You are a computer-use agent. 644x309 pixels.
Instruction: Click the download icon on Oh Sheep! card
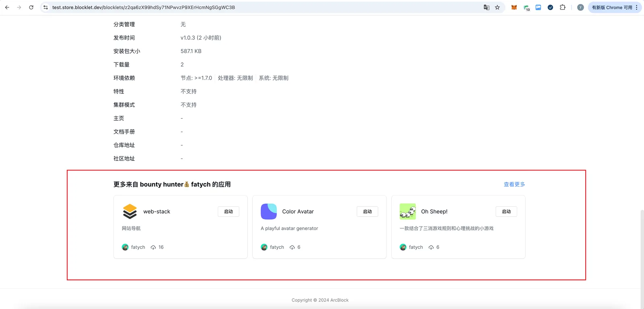pos(431,247)
